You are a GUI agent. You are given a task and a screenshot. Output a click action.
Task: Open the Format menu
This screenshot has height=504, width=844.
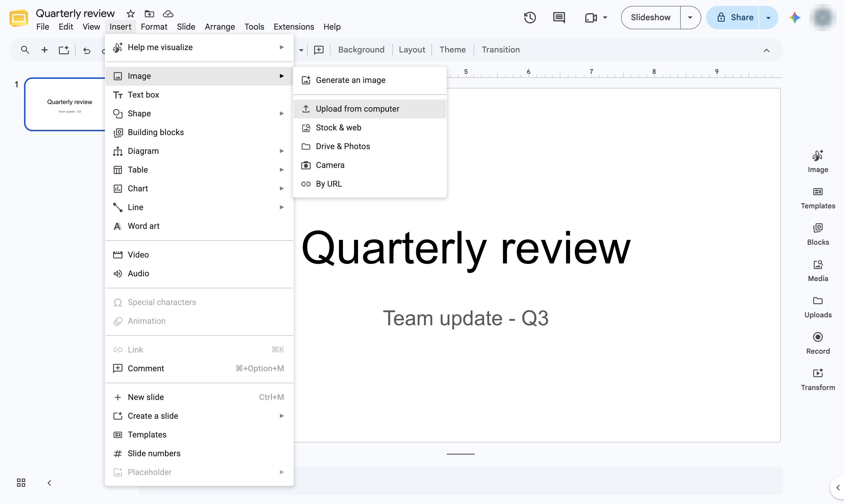coord(154,26)
